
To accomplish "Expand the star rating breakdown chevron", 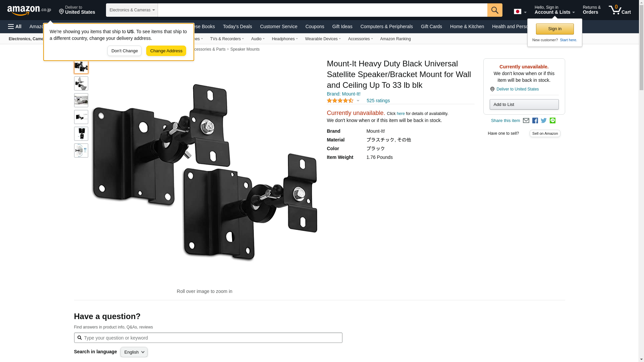I will 358,101.
